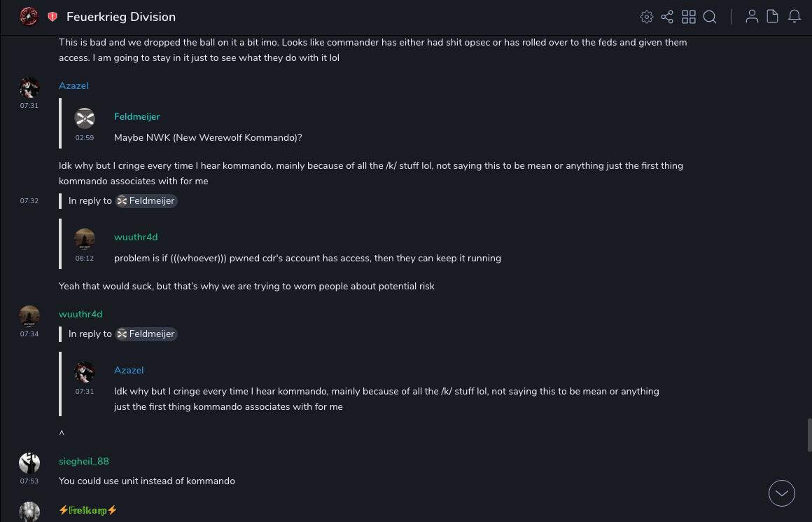Click Azazel's name in the quoted 07:31 reply
The image size is (812, 522).
click(x=129, y=370)
